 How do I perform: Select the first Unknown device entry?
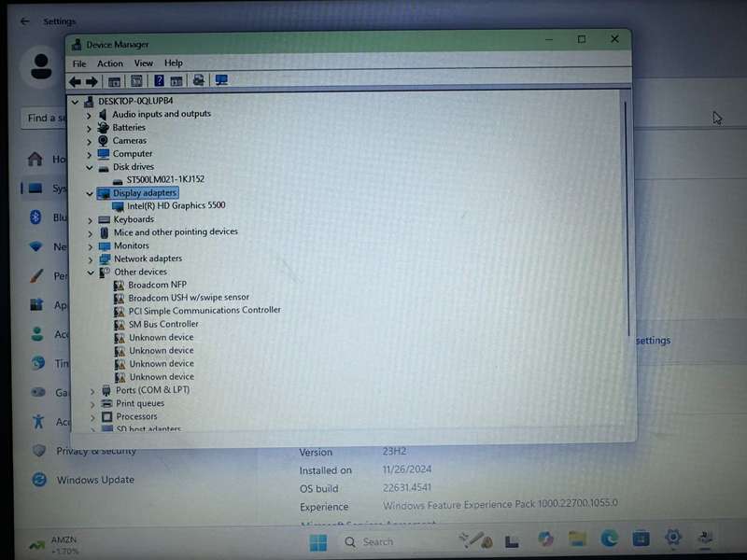162,337
